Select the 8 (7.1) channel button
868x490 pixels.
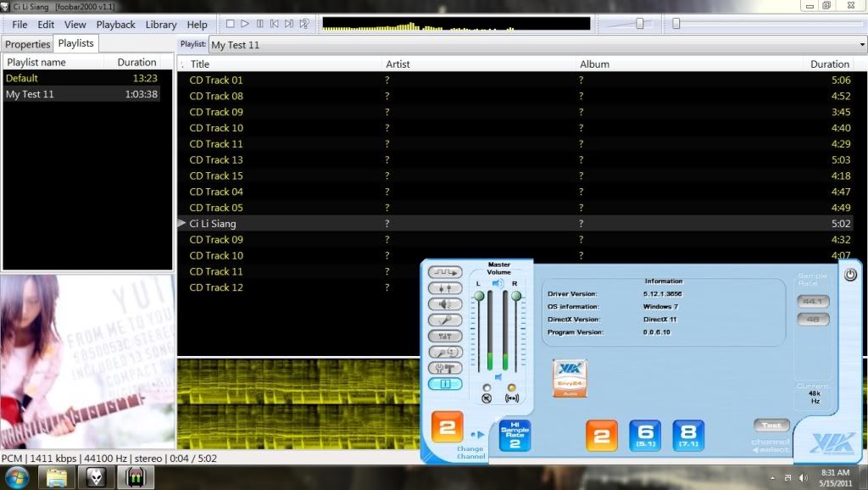(688, 435)
